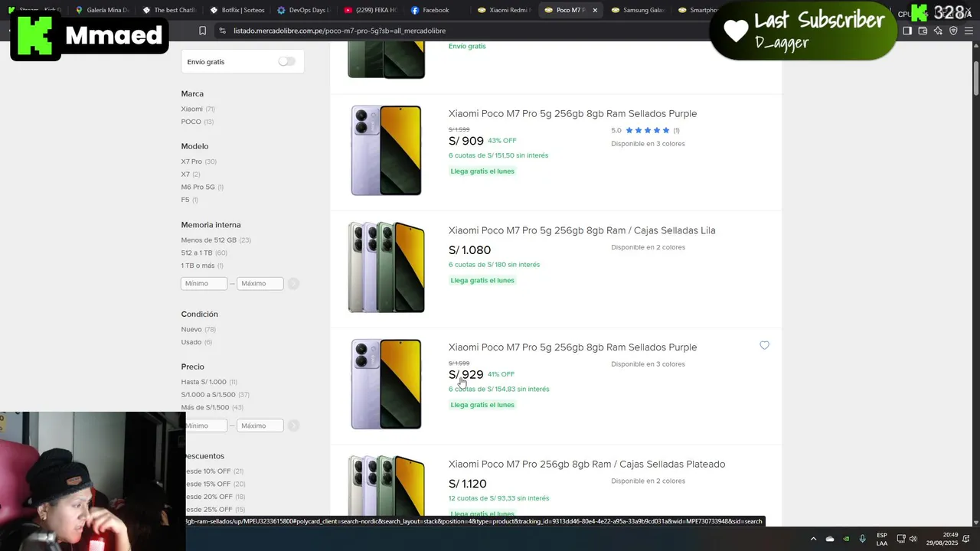Apply the Memoria interna range arrow button
This screenshot has height=551, width=980.
293,283
